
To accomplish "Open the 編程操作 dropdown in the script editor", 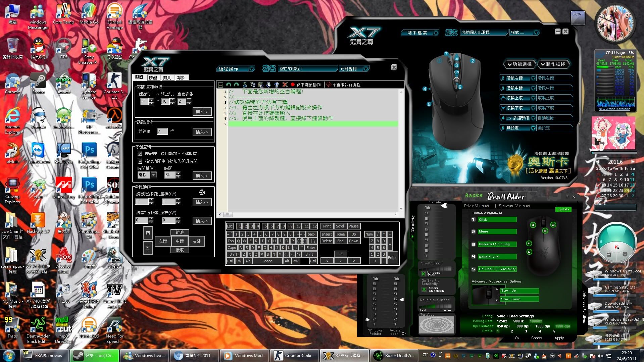I will pos(236,69).
